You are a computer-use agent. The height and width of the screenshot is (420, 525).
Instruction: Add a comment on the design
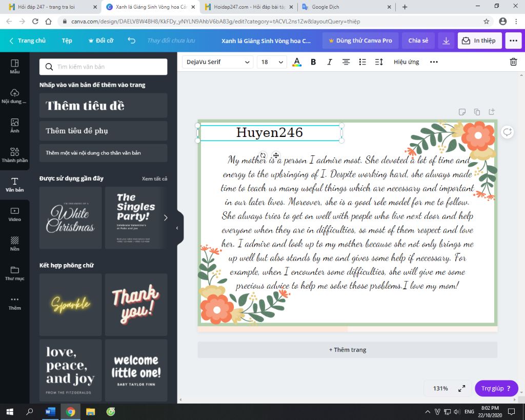pyautogui.click(x=508, y=132)
